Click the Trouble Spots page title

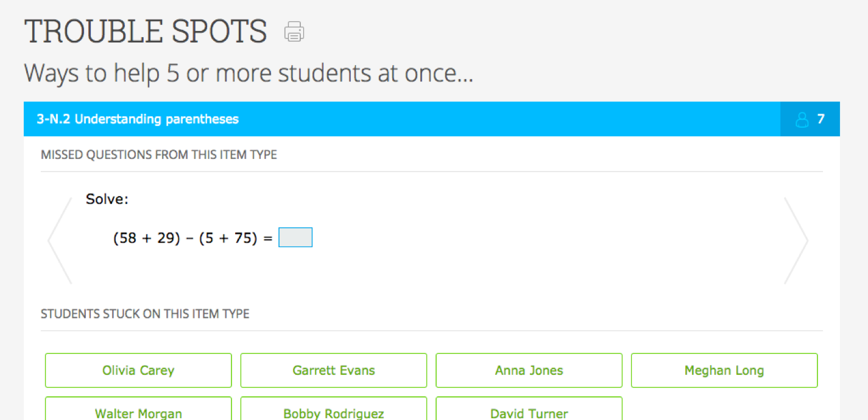coord(146,32)
